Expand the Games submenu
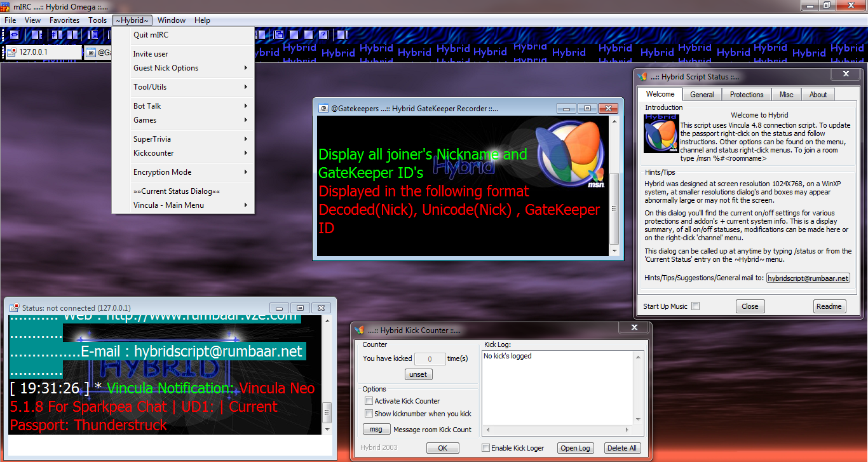This screenshot has height=462, width=868. (x=183, y=120)
